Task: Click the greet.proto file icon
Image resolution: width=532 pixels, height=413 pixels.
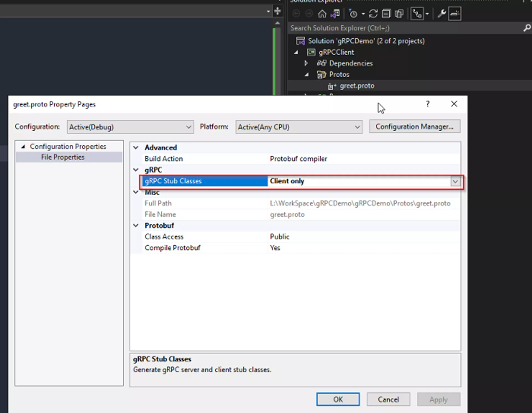Action: point(332,86)
